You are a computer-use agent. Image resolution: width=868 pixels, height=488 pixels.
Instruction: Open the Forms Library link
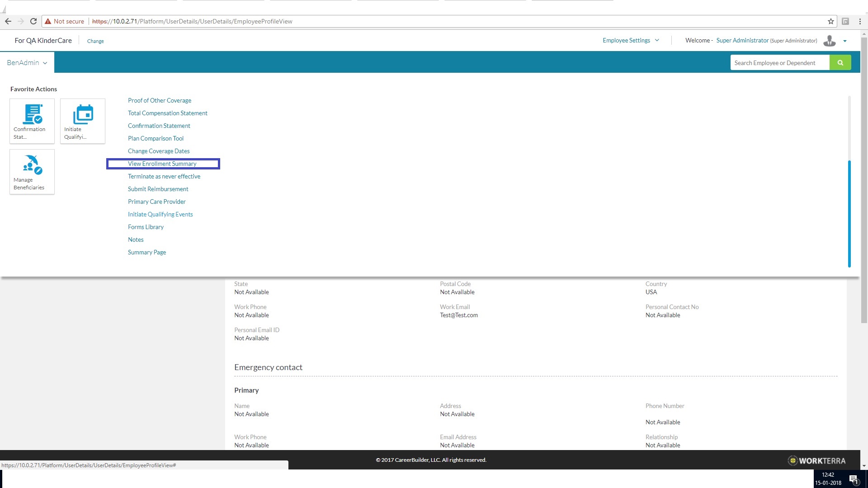point(146,227)
